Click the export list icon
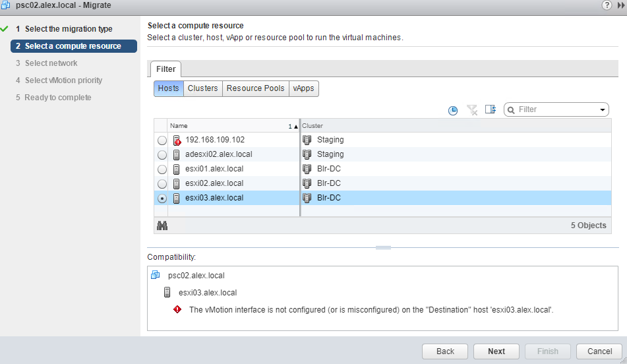 490,109
